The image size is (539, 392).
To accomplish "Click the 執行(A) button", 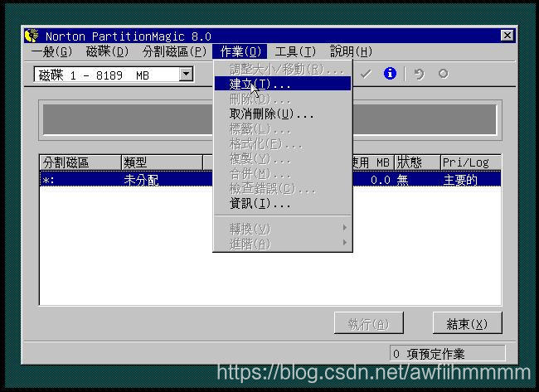I will pos(369,323).
